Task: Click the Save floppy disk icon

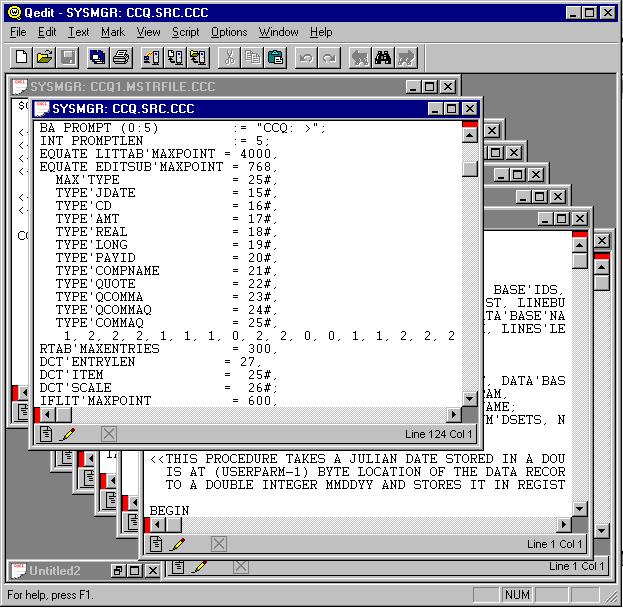Action: [x=68, y=58]
